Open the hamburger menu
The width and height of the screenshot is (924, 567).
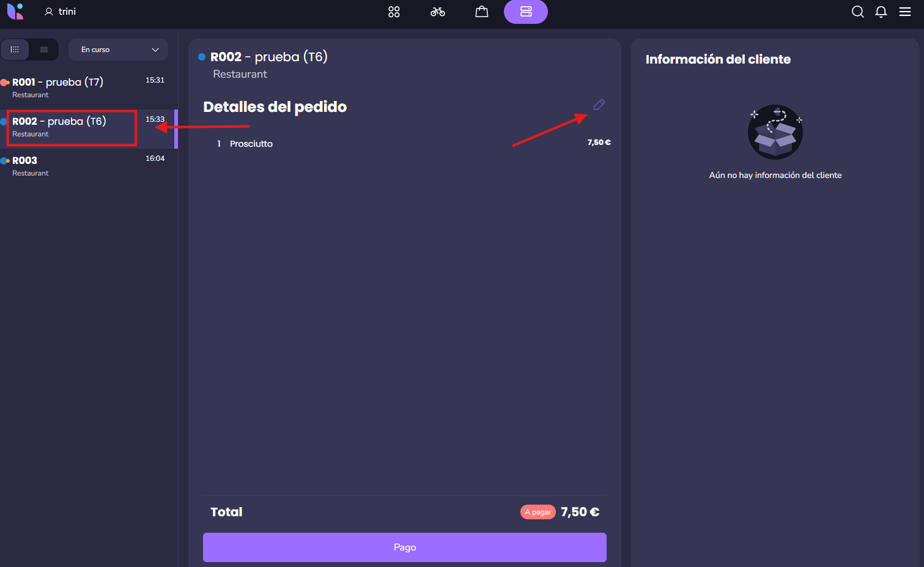(x=905, y=12)
